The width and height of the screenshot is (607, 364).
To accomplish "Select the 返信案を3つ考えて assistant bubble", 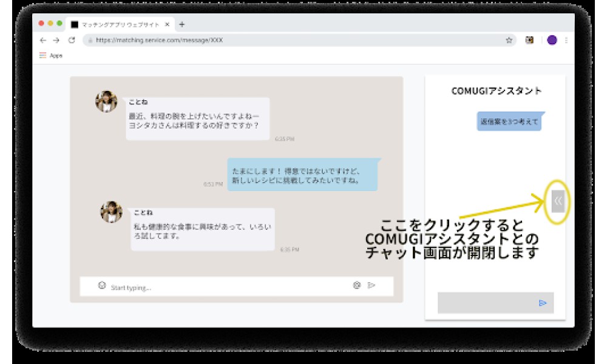I will click(509, 121).
